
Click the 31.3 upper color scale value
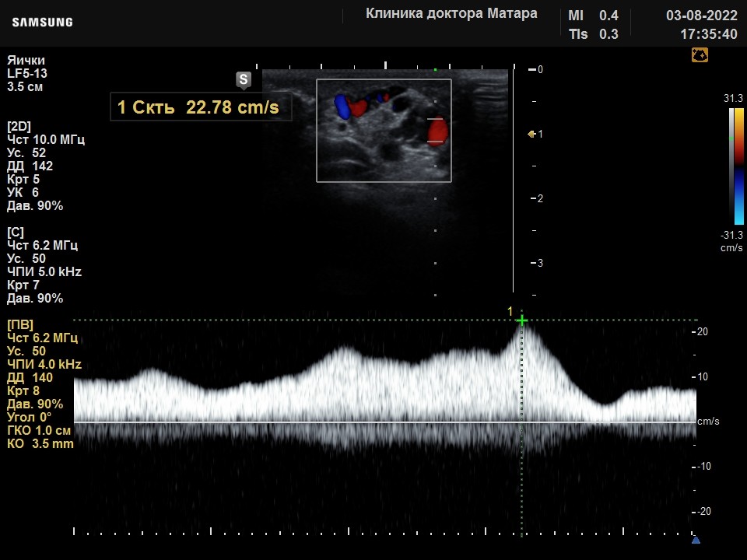(733, 99)
